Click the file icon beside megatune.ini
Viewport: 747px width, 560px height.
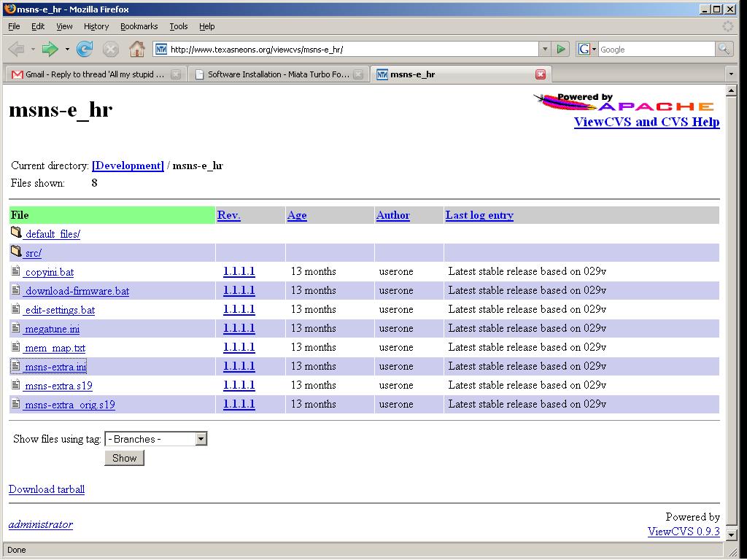tap(16, 328)
